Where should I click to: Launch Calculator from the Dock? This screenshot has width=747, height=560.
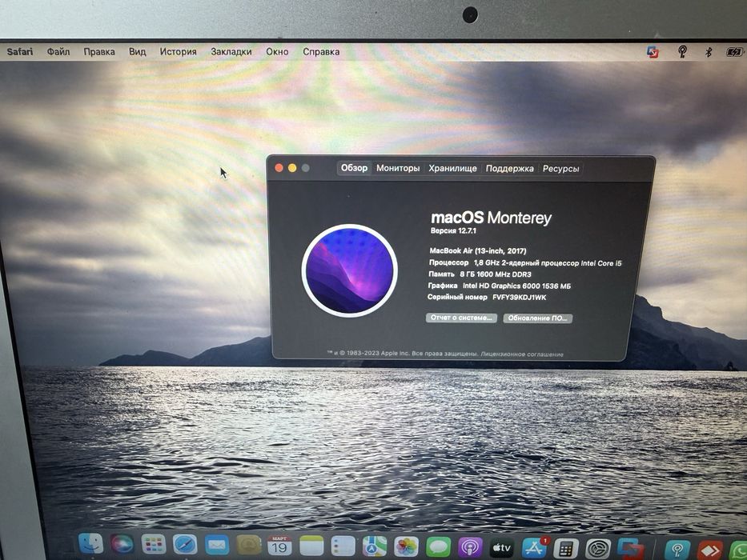tap(566, 549)
